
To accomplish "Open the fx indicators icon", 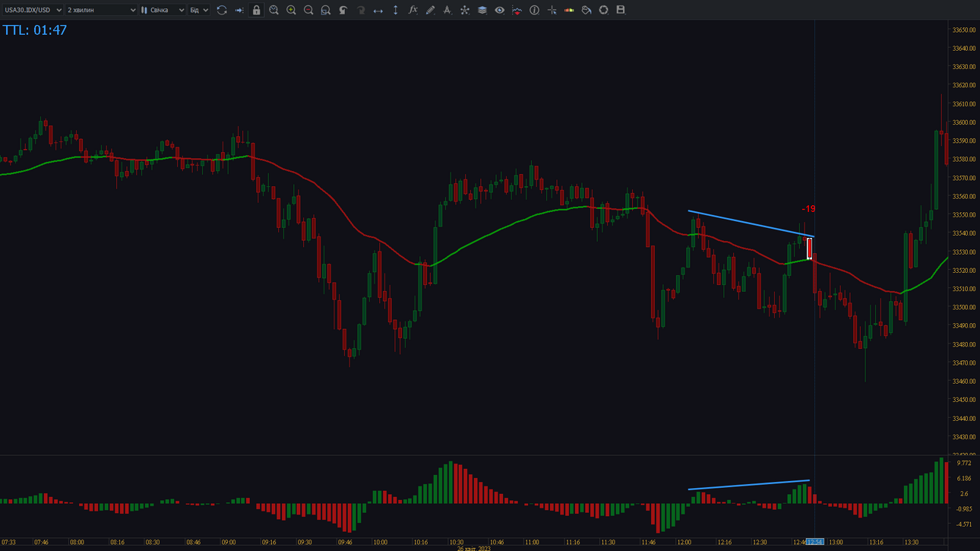I will pyautogui.click(x=413, y=10).
